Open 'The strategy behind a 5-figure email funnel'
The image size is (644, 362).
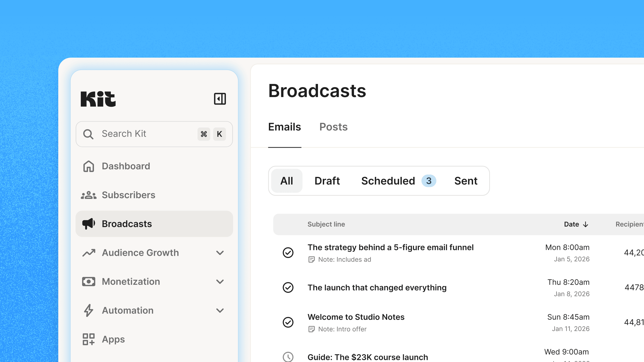pyautogui.click(x=390, y=247)
